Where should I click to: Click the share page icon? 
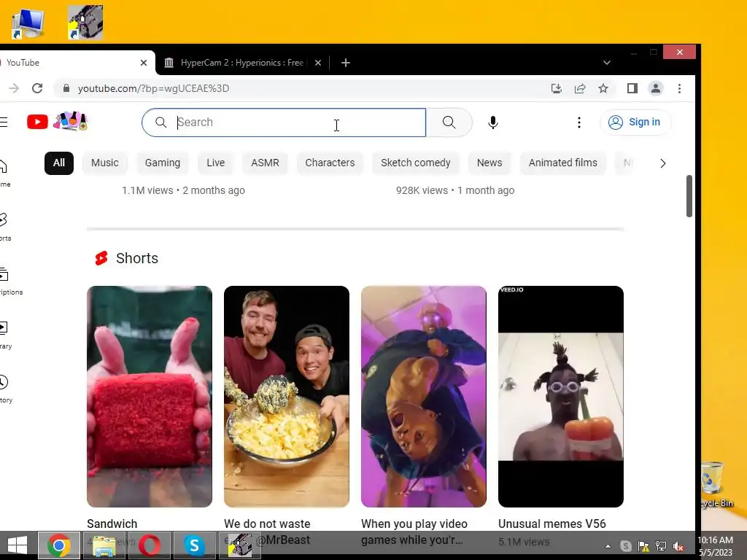click(580, 88)
